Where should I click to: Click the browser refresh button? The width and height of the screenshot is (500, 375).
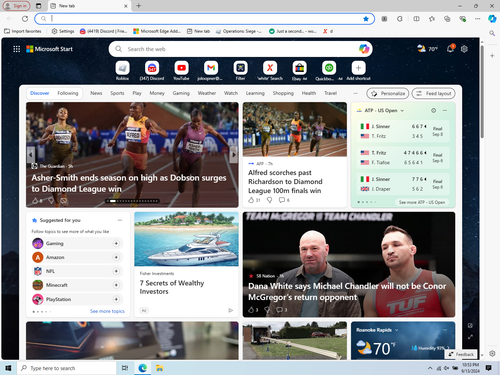[x=25, y=19]
